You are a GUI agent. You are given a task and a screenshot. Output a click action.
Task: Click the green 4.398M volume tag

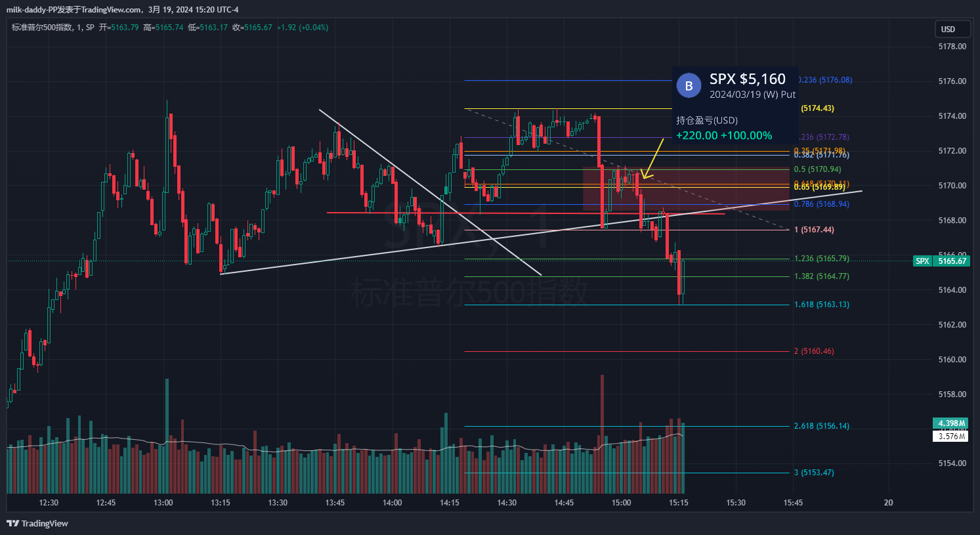pos(950,423)
